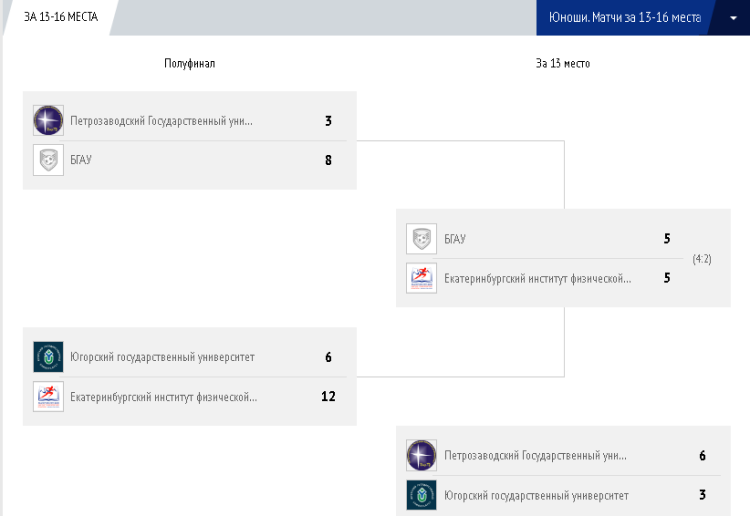This screenshot has height=516, width=750.
Task: Click БГАУ team logo in semifinal
Action: pyautogui.click(x=48, y=160)
